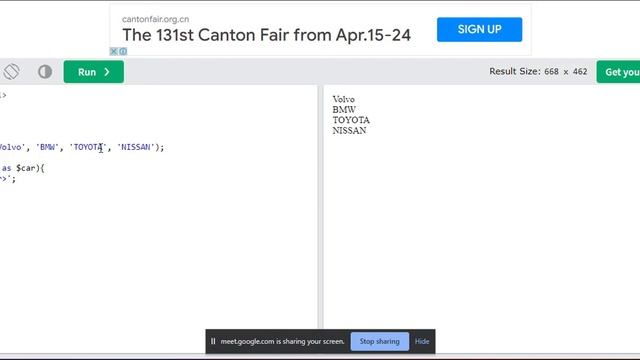This screenshot has width=640, height=360.
Task: Open the cantonfair.org.cn ad link
Action: 156,19
